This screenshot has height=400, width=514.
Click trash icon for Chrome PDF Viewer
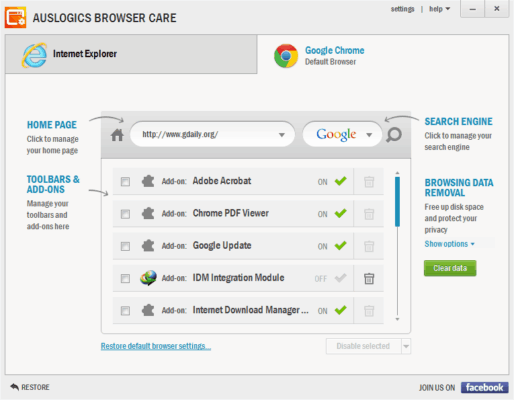point(369,214)
